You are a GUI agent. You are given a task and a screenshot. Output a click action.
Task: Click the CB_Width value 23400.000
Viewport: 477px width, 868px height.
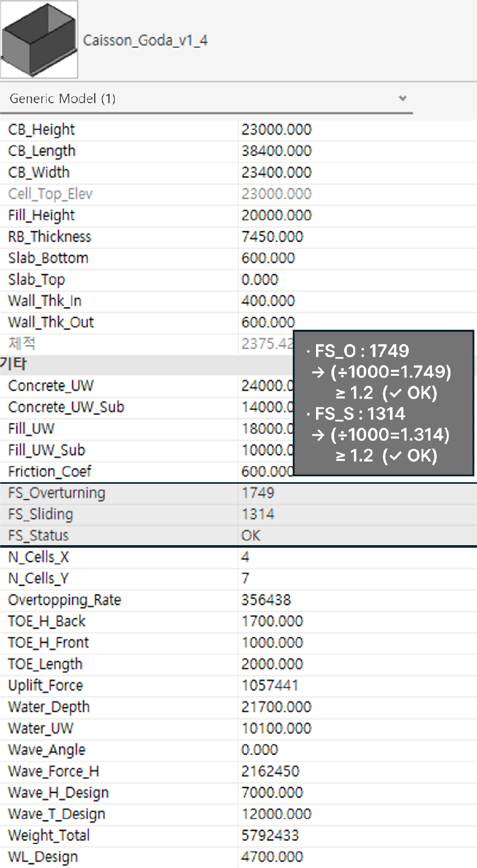[x=276, y=173]
